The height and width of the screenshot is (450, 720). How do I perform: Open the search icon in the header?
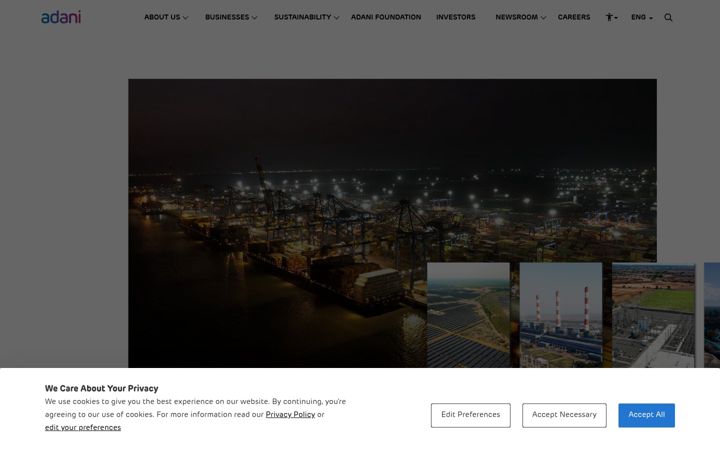point(668,17)
